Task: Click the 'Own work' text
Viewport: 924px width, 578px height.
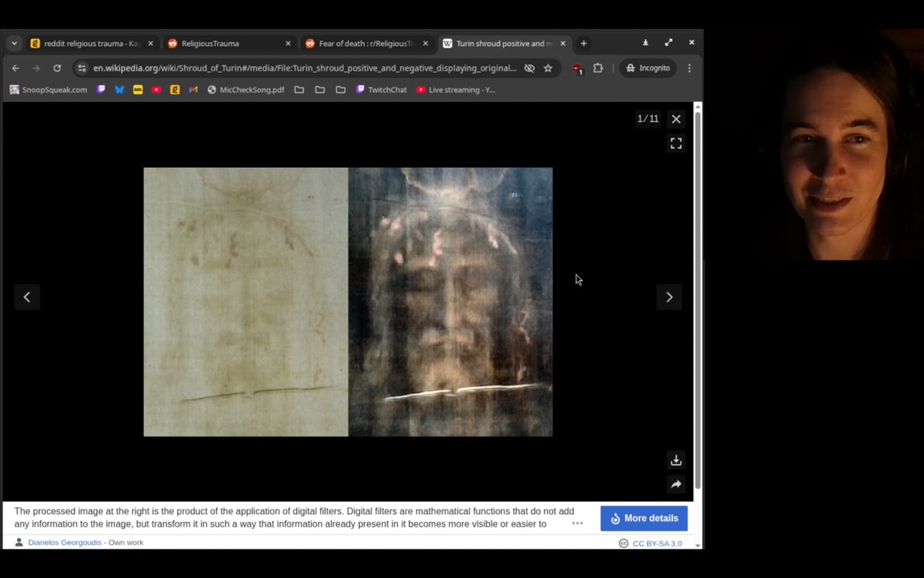Action: tap(126, 543)
